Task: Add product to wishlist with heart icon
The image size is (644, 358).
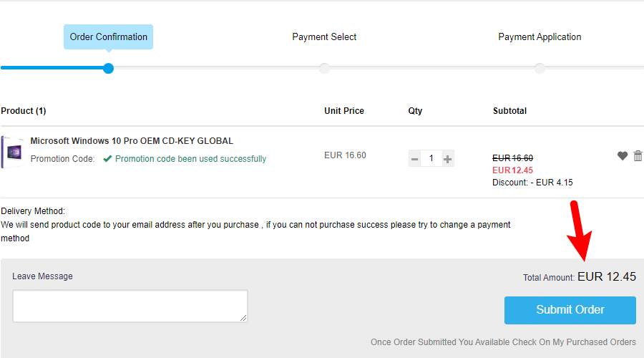Action: click(623, 156)
